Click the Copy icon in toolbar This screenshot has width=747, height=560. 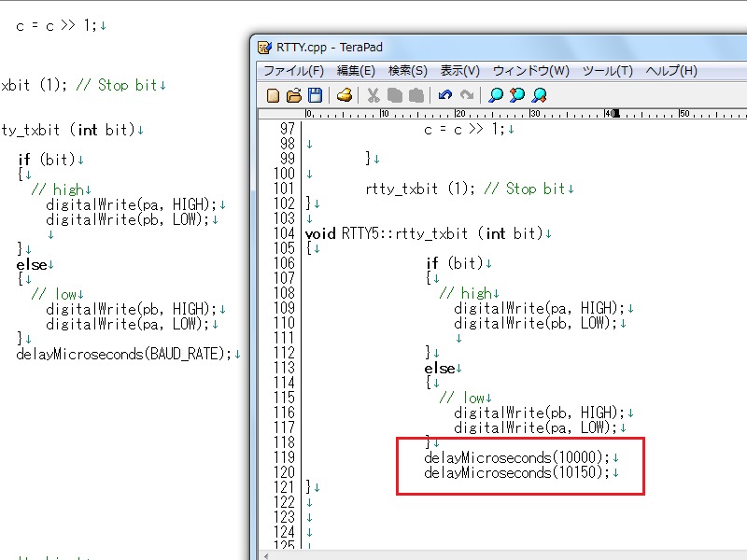(x=394, y=95)
